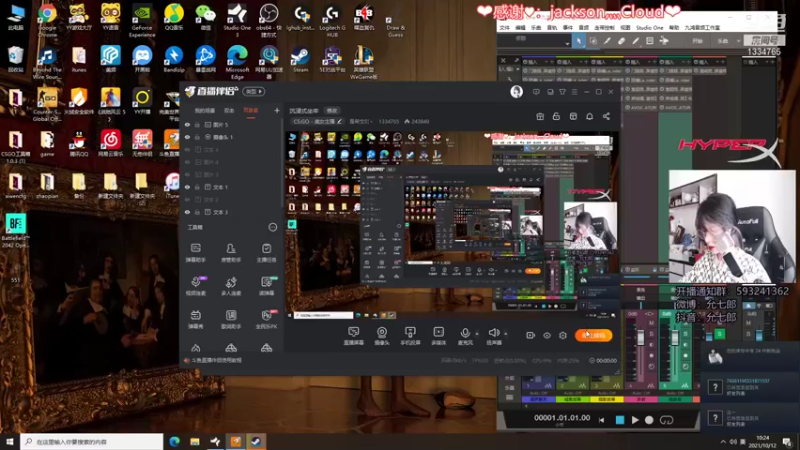800x450 pixels.
Task: Adjust the first mixer channel fader
Action: 641,337
